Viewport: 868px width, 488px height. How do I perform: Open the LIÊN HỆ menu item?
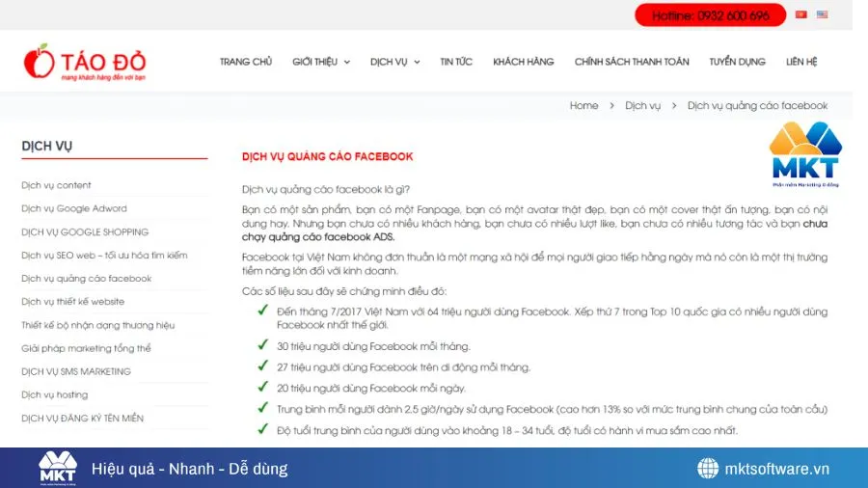(801, 62)
